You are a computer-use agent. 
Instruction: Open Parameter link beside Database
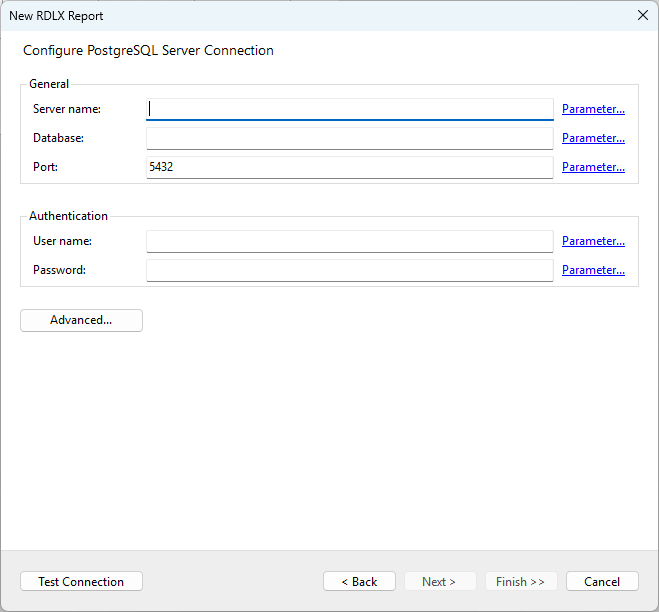click(593, 138)
